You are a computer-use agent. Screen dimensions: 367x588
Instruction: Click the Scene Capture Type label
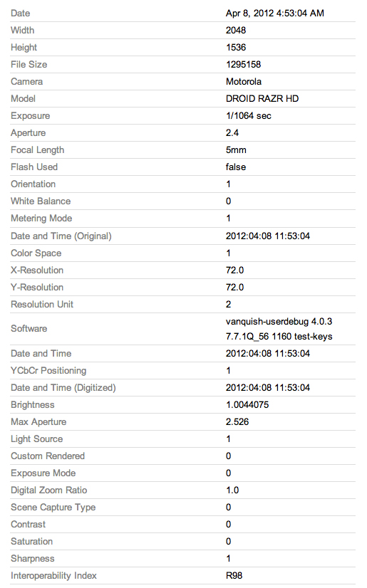click(x=53, y=508)
